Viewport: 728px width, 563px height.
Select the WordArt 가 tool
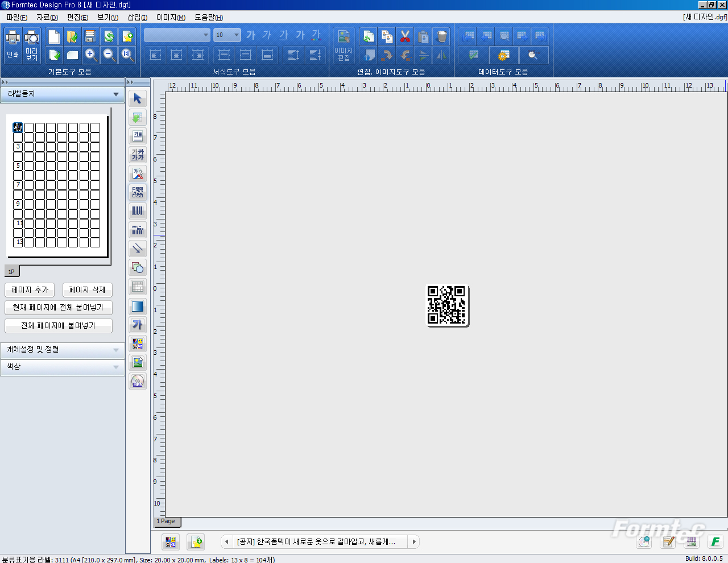pyautogui.click(x=138, y=325)
